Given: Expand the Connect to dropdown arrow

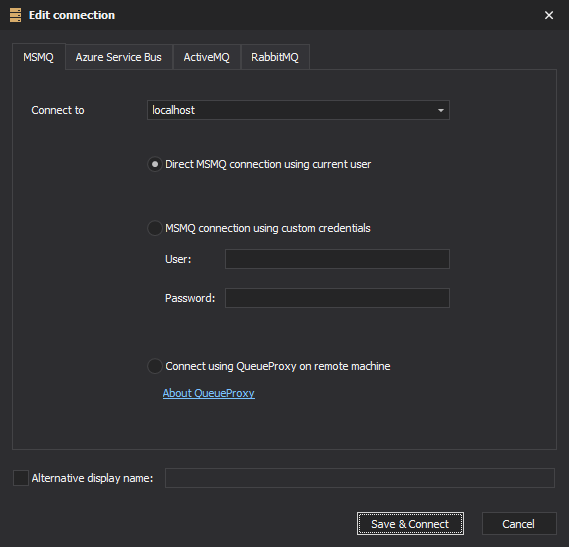Looking at the screenshot, I should pyautogui.click(x=441, y=110).
